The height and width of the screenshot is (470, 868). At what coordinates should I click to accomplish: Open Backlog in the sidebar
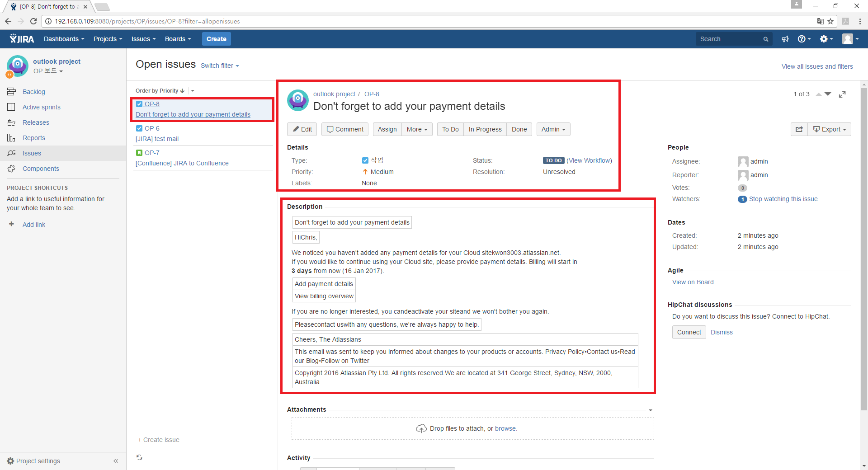point(33,92)
